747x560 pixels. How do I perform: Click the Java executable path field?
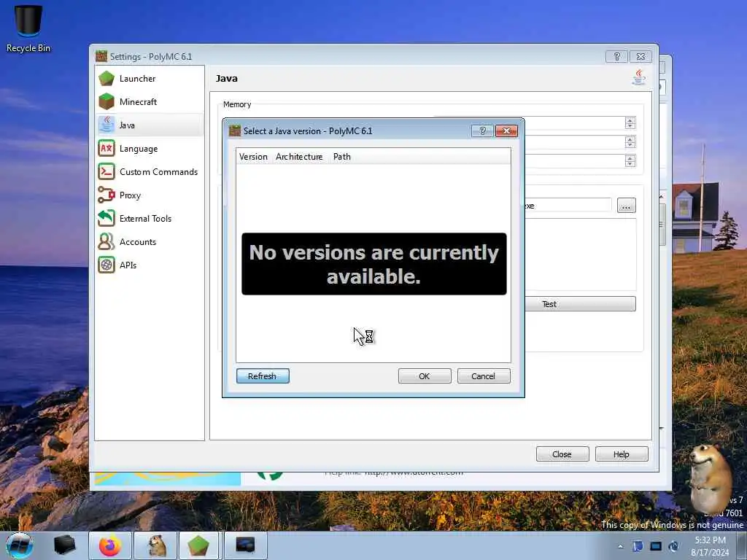(x=568, y=206)
